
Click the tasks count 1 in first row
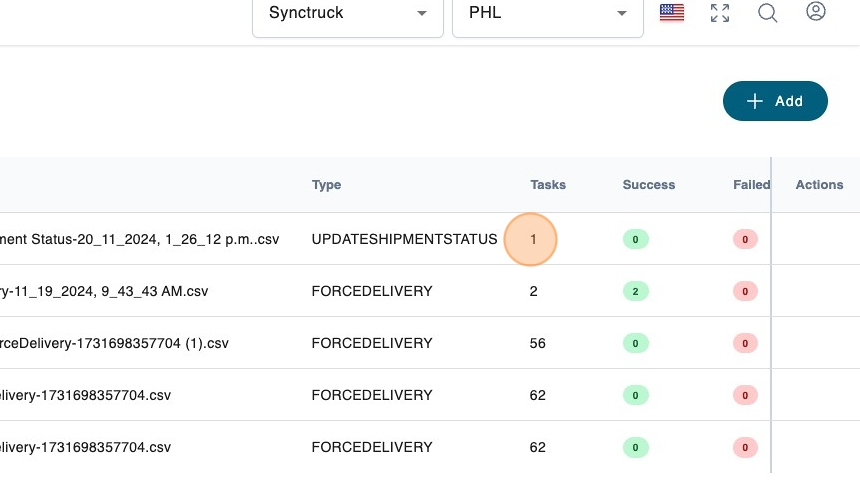534,240
